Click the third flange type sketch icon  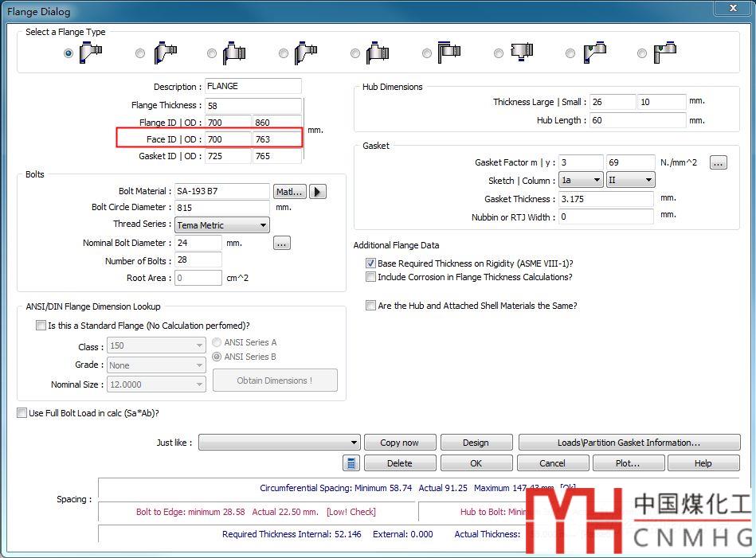tap(234, 53)
